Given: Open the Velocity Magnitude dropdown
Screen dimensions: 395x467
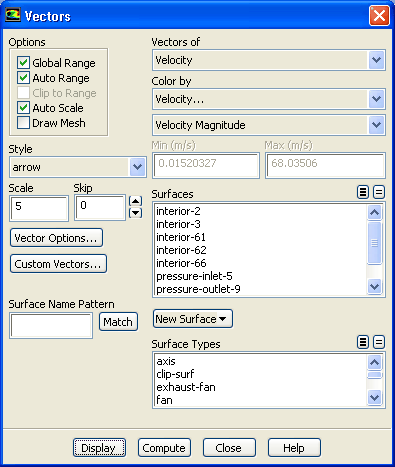Looking at the screenshot, I should [x=376, y=125].
